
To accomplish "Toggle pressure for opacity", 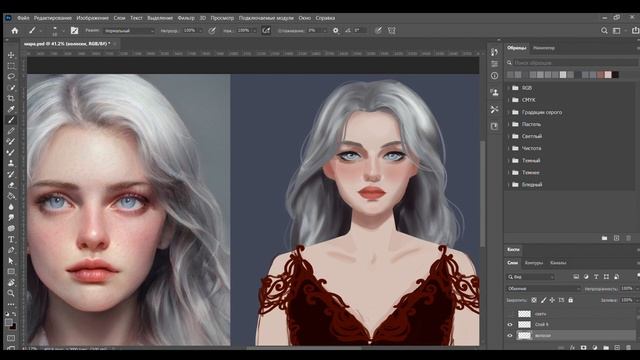I will (x=212, y=31).
